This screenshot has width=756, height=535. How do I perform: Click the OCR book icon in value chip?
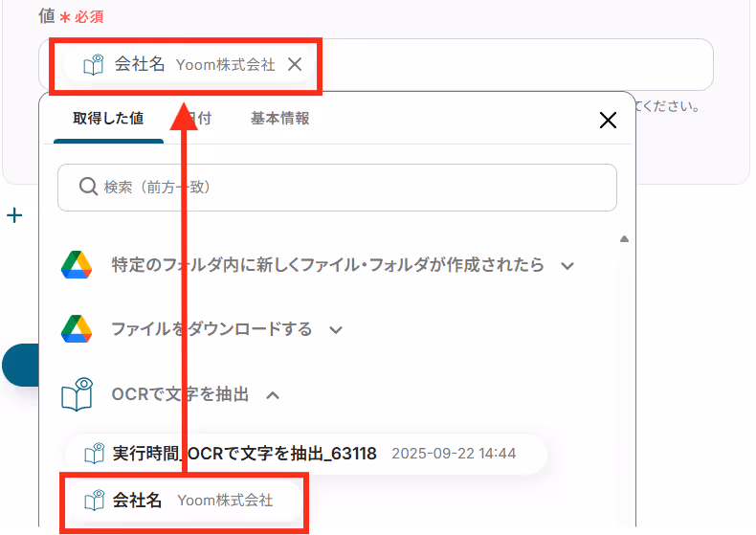[x=94, y=64]
